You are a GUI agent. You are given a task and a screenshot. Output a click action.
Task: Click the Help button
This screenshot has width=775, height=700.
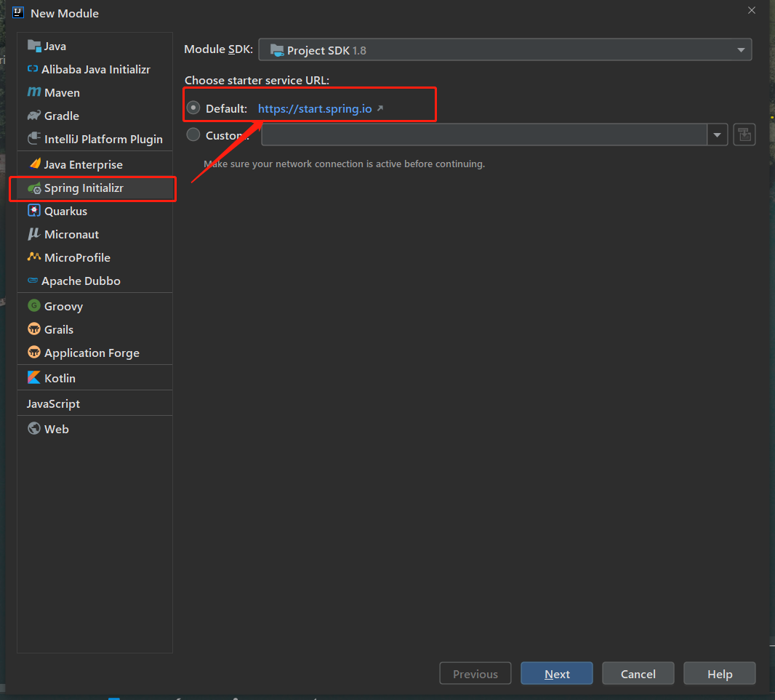pos(720,673)
